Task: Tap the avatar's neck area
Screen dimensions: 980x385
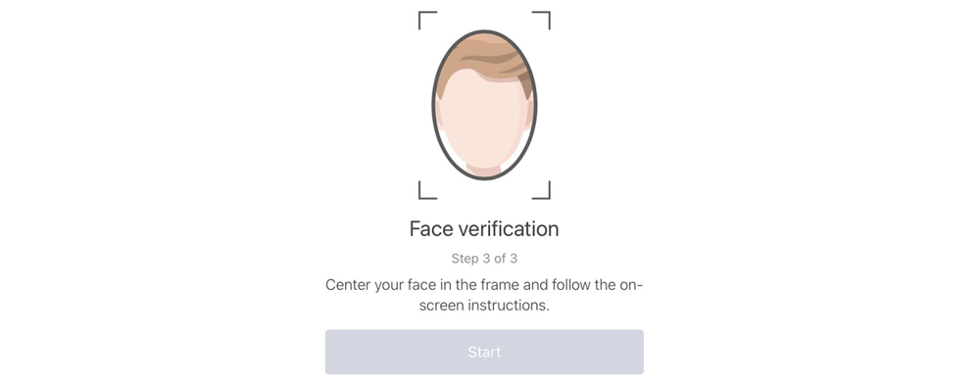Action: pyautogui.click(x=484, y=171)
